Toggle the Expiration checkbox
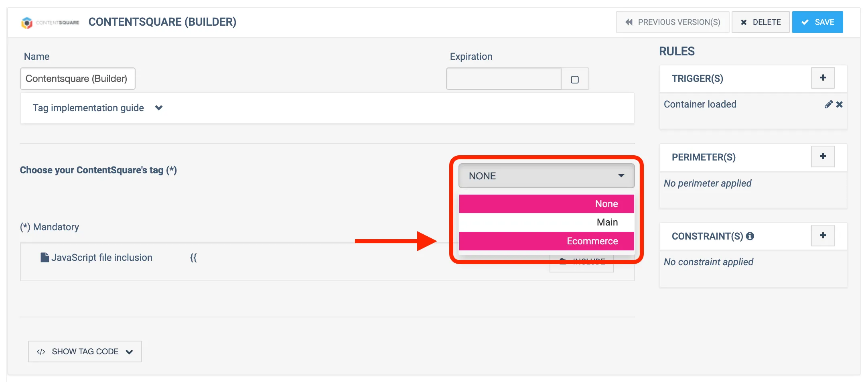Viewport: 868px width, 382px height. click(x=575, y=79)
